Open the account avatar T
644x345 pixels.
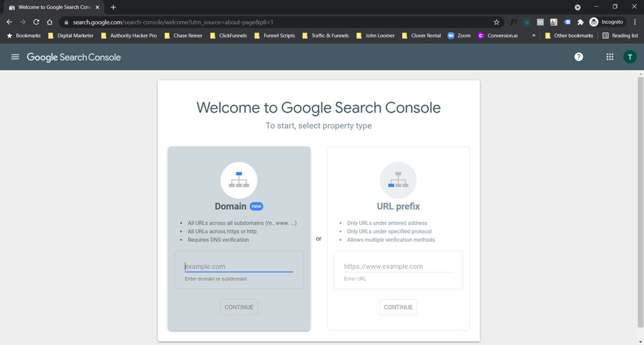click(x=630, y=57)
